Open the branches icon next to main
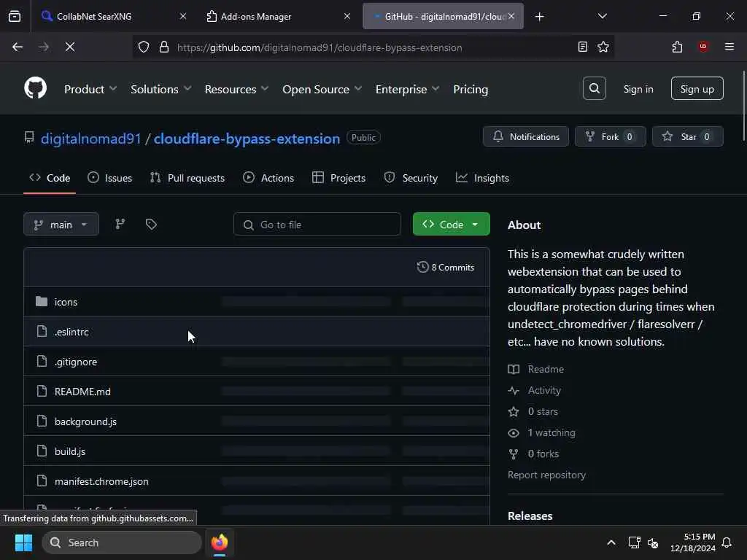Viewport: 747px width, 560px height. tap(120, 225)
